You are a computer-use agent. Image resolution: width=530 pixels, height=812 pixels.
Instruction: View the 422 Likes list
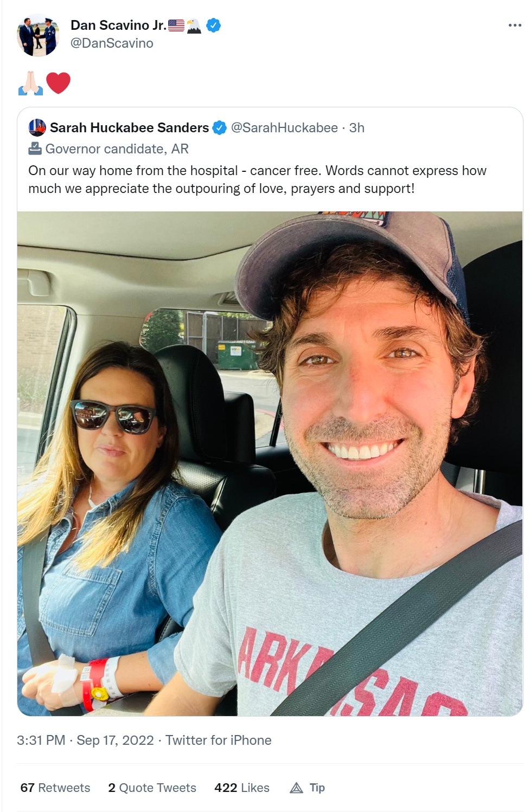click(x=242, y=788)
